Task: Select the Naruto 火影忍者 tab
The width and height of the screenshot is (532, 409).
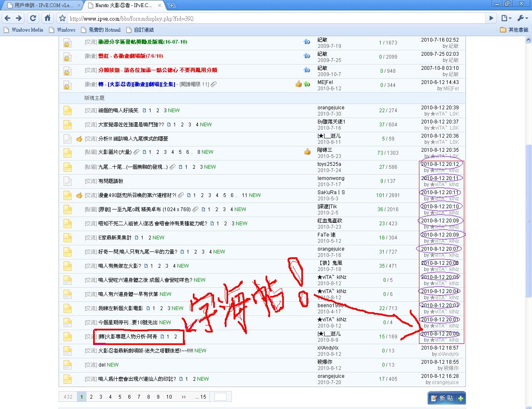Action: (123, 5)
